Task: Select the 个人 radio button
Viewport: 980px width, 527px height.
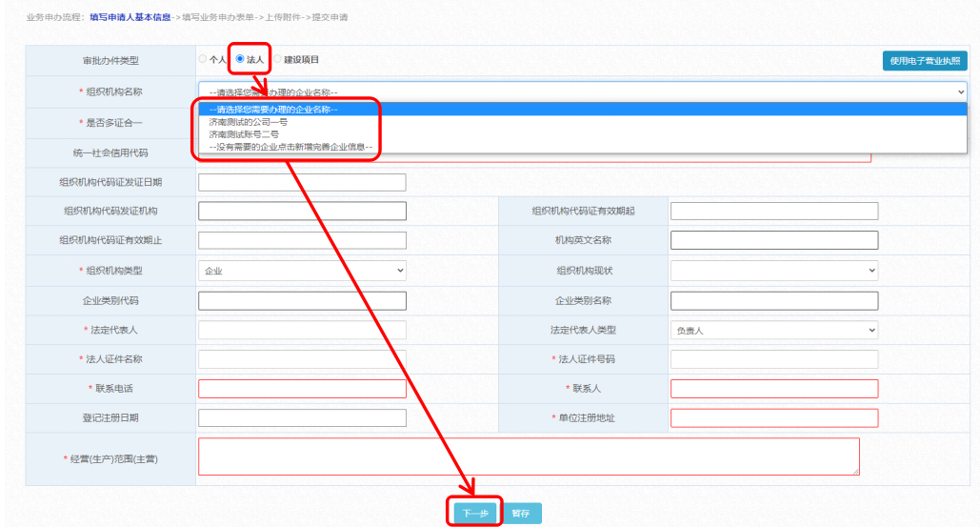Action: coord(203,59)
